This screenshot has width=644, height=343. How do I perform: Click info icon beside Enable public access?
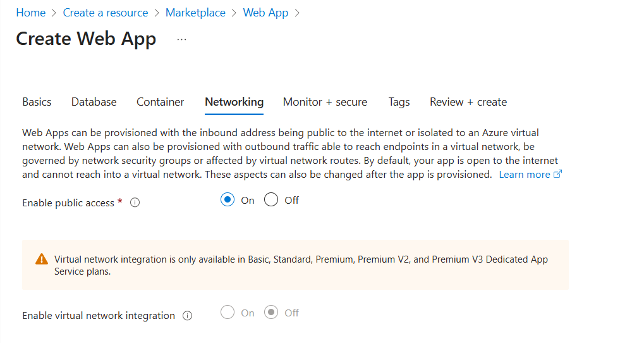[135, 203]
